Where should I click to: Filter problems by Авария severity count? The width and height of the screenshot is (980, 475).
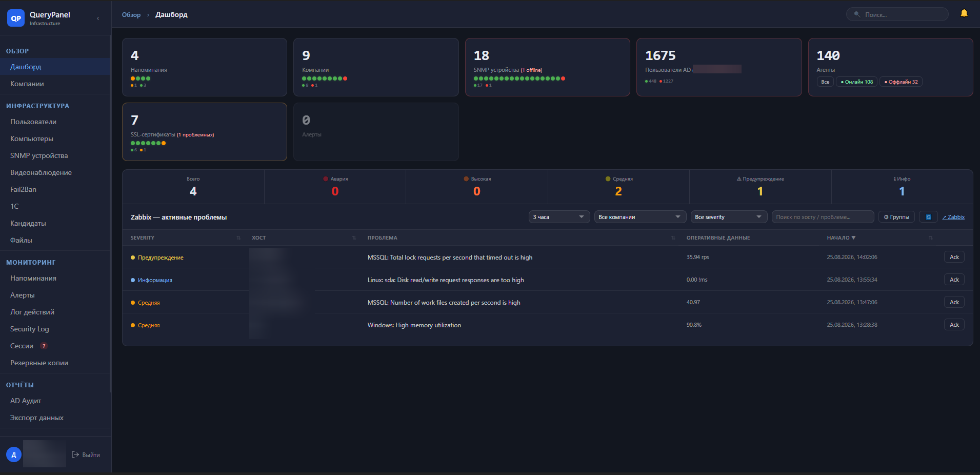tap(335, 187)
